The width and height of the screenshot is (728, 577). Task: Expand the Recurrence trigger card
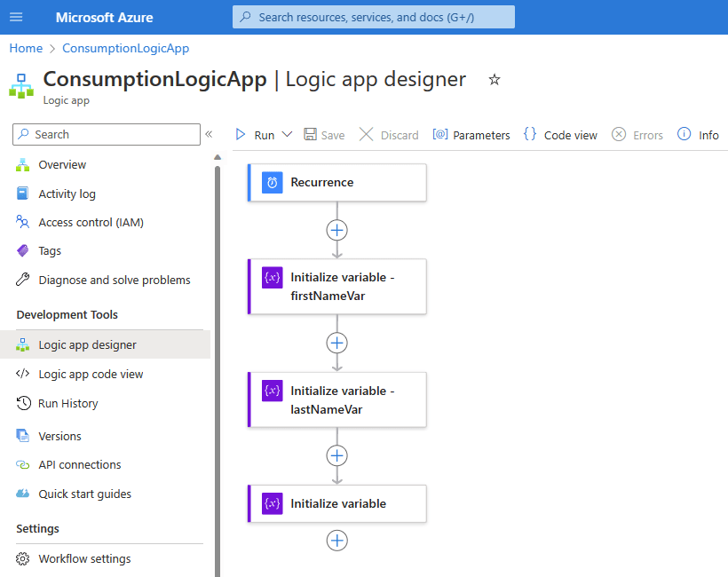[x=336, y=182]
